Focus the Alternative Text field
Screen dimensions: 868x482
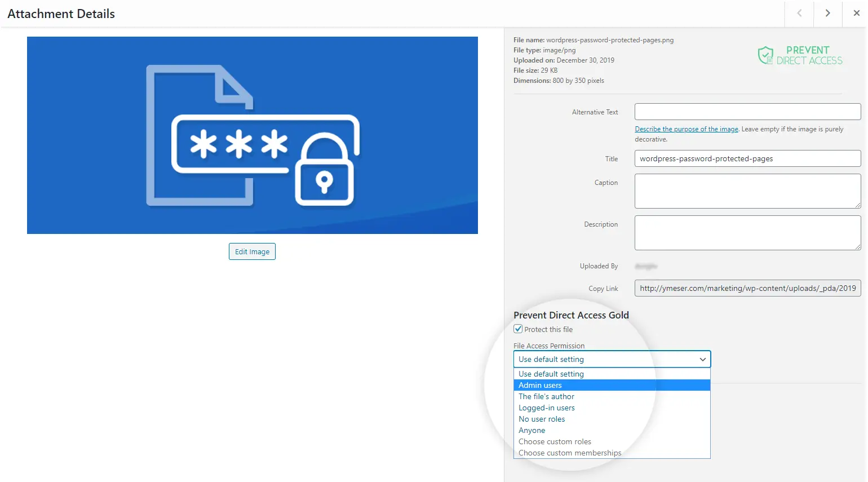pyautogui.click(x=747, y=112)
